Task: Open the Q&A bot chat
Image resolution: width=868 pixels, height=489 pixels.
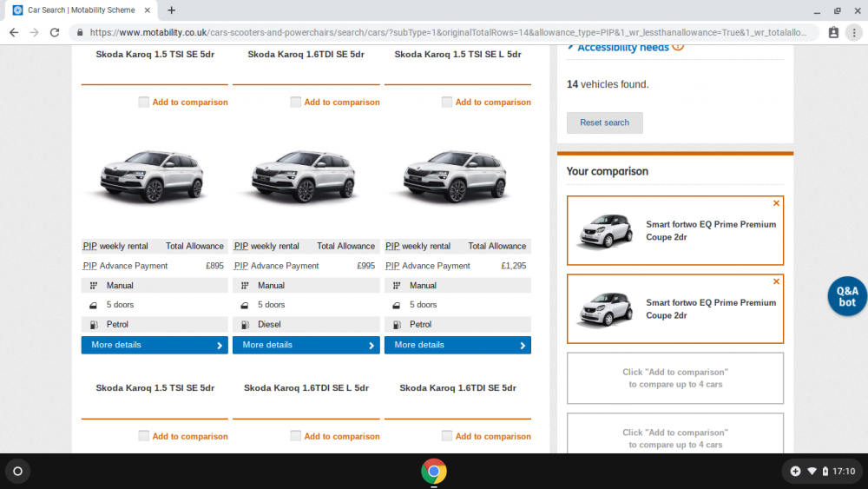Action: [847, 296]
